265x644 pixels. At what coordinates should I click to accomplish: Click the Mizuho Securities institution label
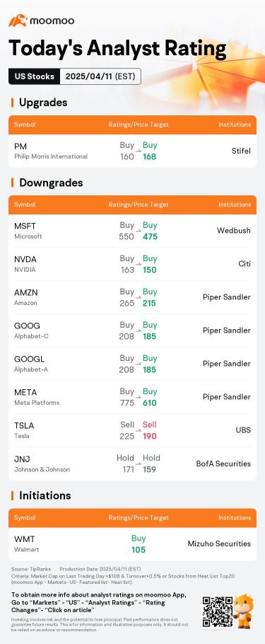tap(219, 544)
